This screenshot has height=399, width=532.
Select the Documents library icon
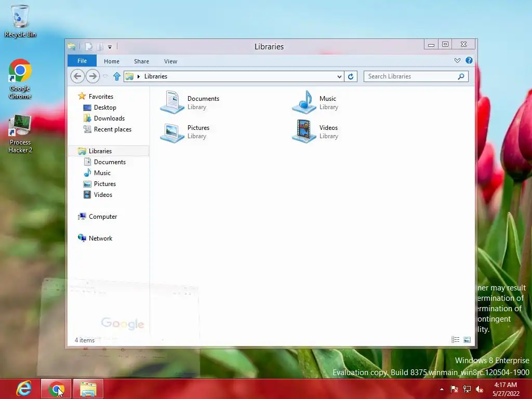pos(172,102)
